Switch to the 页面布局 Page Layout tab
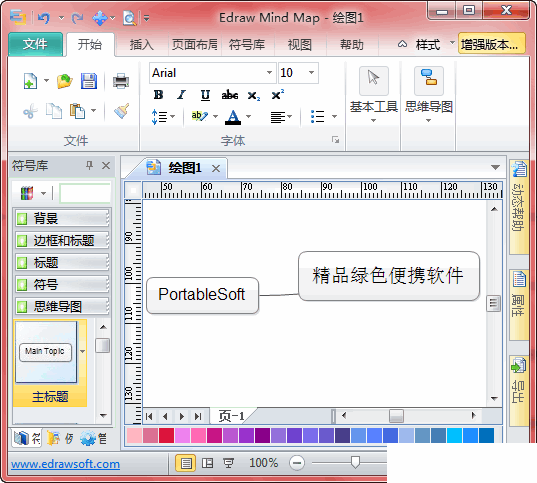Viewport: 537px width, 483px height. 195,45
